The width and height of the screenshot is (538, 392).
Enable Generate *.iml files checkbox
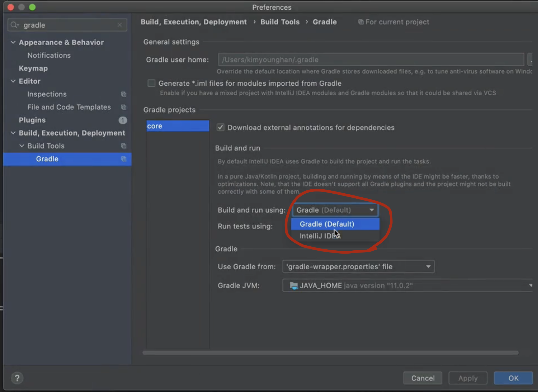coord(151,83)
